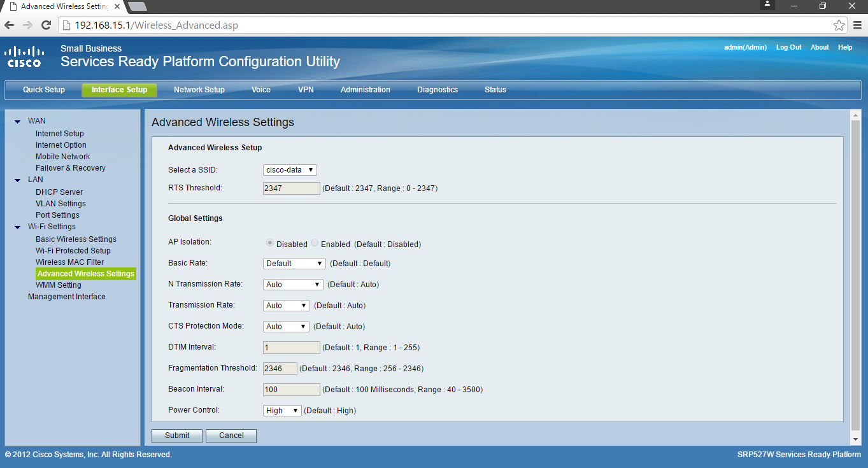Open the Basic Rate dropdown
The width and height of the screenshot is (868, 468).
click(x=294, y=264)
